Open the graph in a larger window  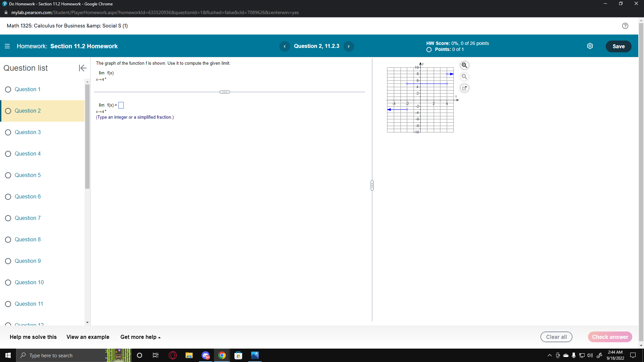[x=465, y=88]
